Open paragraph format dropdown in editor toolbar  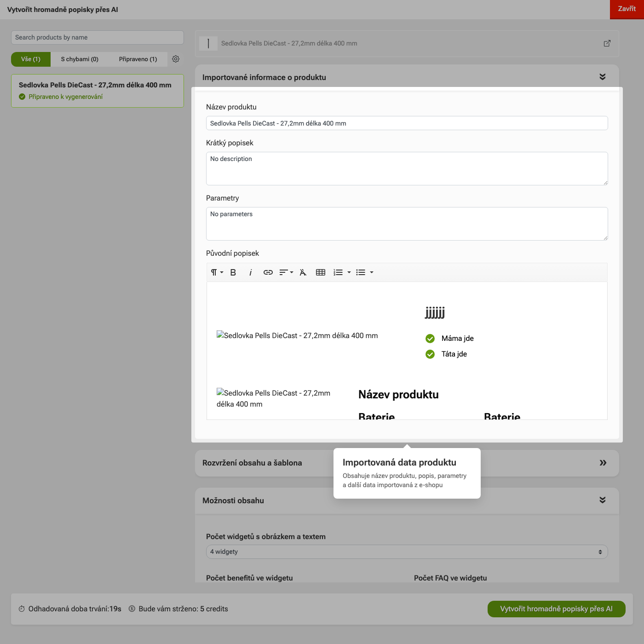217,272
